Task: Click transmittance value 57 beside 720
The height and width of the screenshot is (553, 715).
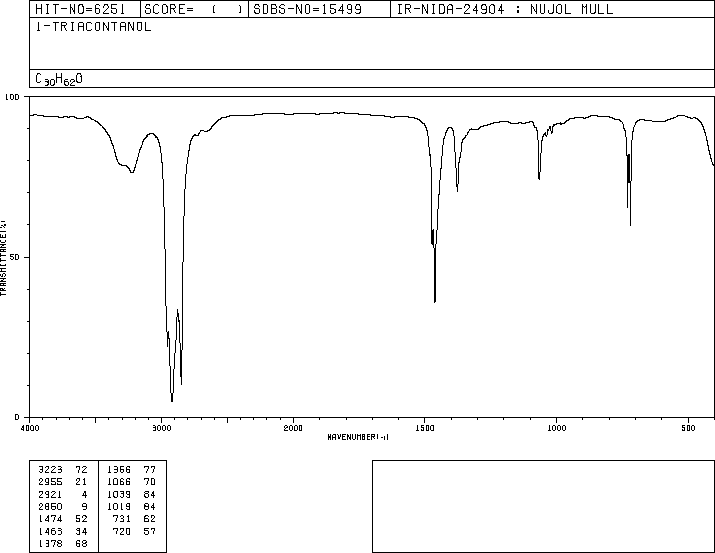Action: click(150, 532)
